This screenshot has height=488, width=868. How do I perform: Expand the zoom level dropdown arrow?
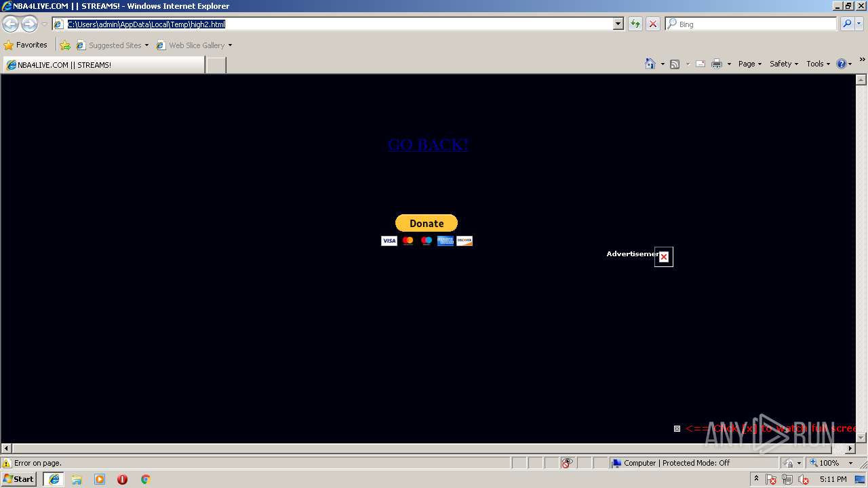pos(850,463)
